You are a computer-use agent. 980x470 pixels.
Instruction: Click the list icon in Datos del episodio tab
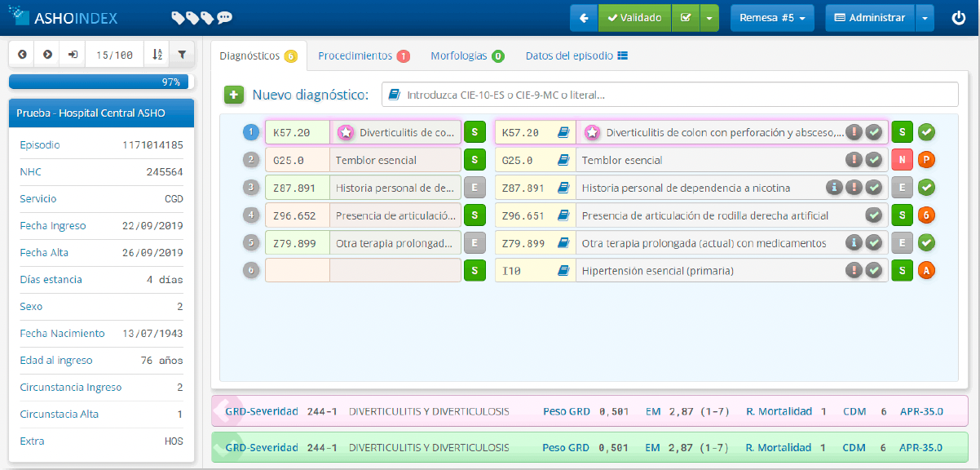[622, 56]
